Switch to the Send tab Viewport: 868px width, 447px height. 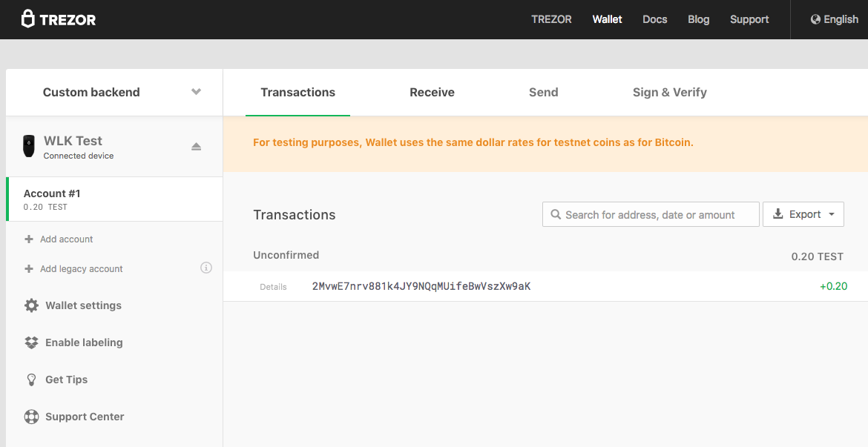(x=543, y=93)
